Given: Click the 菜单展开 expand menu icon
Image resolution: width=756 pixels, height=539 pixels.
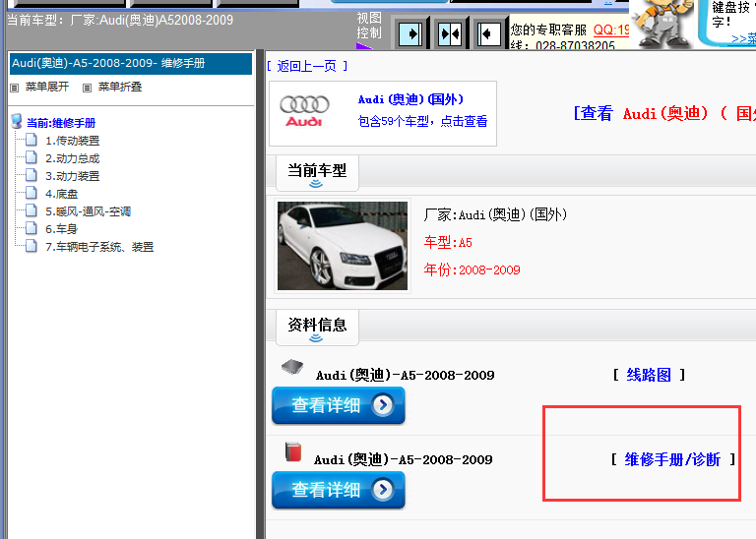Looking at the screenshot, I should [15, 88].
